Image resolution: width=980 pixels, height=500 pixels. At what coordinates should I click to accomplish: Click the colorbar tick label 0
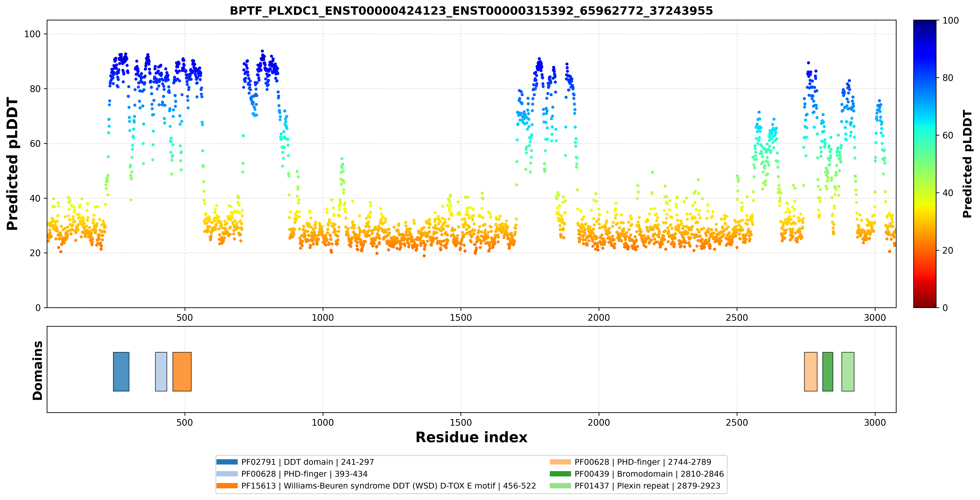[x=945, y=308]
